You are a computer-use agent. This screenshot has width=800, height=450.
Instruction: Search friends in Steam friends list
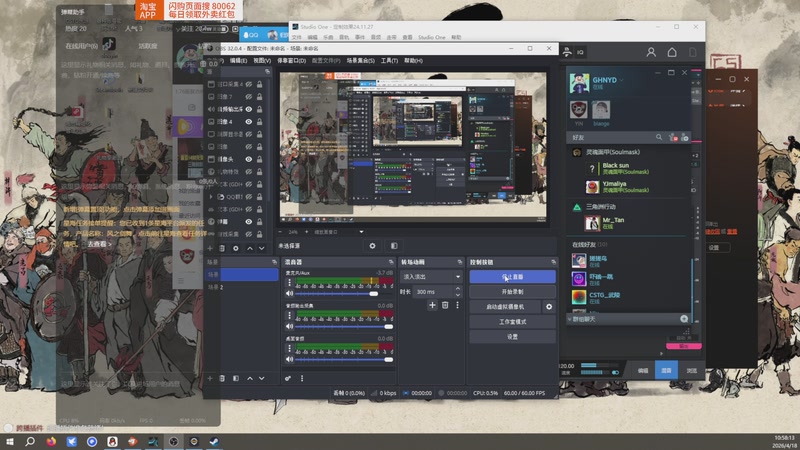click(659, 137)
